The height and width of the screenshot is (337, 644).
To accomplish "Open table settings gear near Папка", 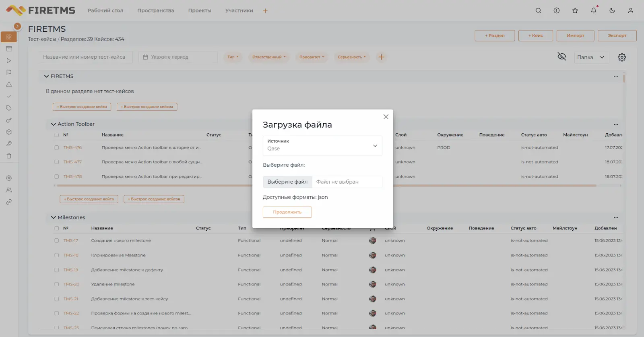I will (x=622, y=57).
